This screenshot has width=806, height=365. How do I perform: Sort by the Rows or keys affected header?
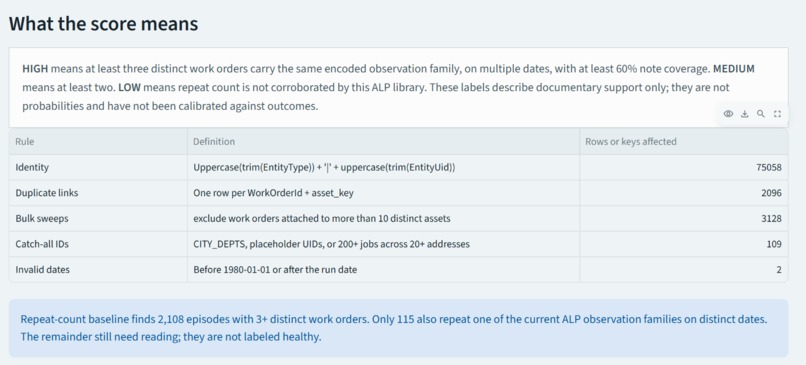684,141
